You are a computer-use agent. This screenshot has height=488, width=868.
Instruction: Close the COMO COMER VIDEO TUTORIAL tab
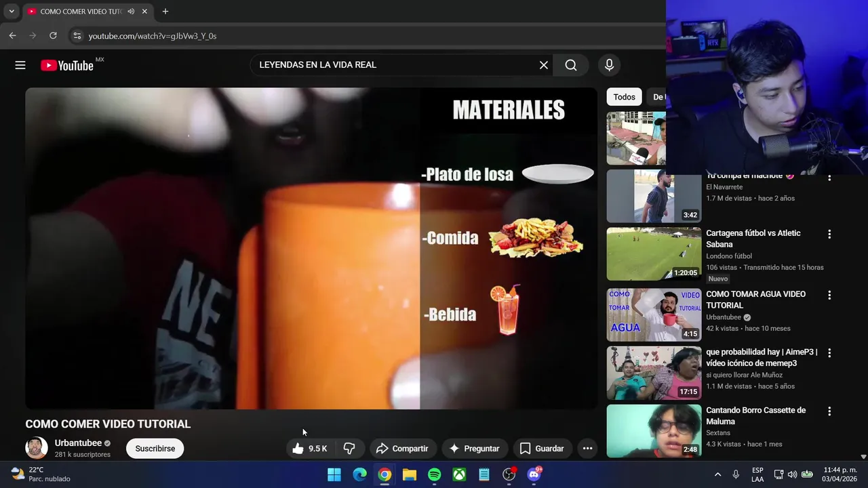144,12
